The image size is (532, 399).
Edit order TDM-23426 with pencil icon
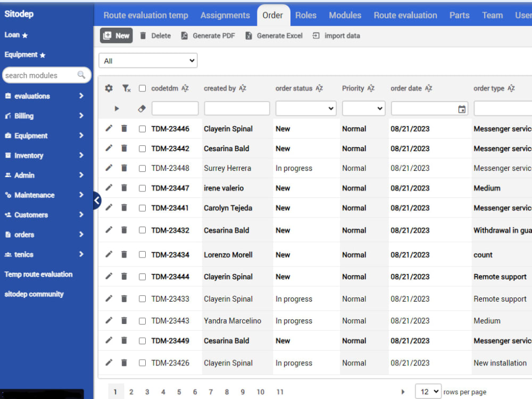109,362
